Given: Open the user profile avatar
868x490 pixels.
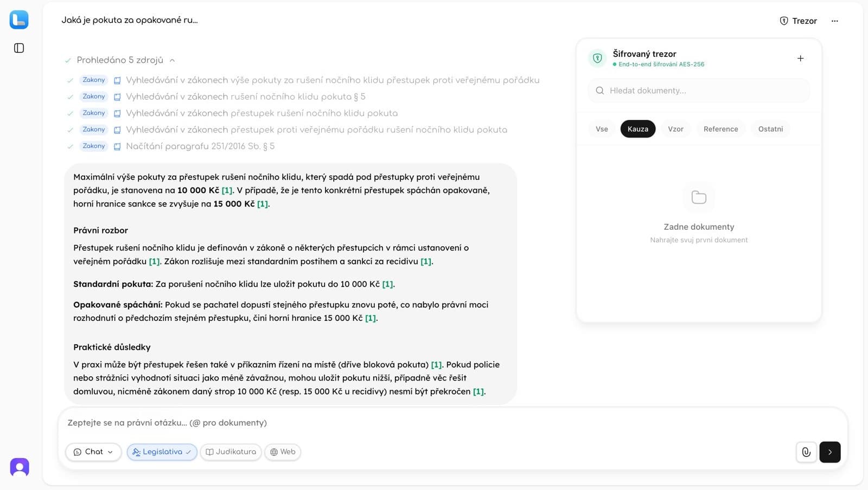Looking at the screenshot, I should click(x=19, y=467).
